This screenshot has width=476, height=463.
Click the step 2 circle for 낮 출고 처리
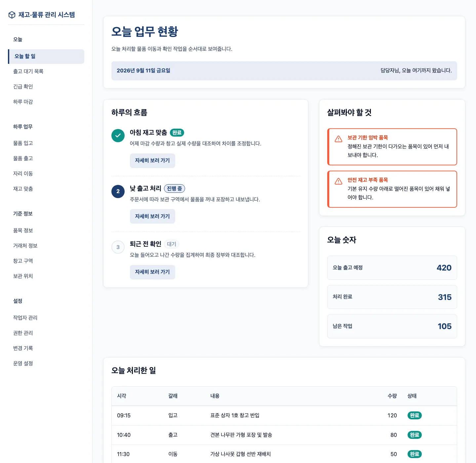click(118, 191)
